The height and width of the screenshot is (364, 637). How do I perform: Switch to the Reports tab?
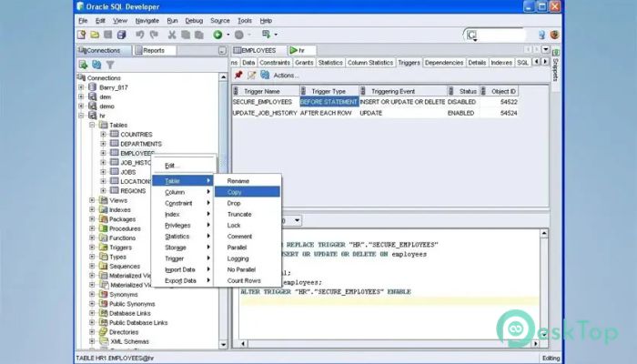coord(154,50)
